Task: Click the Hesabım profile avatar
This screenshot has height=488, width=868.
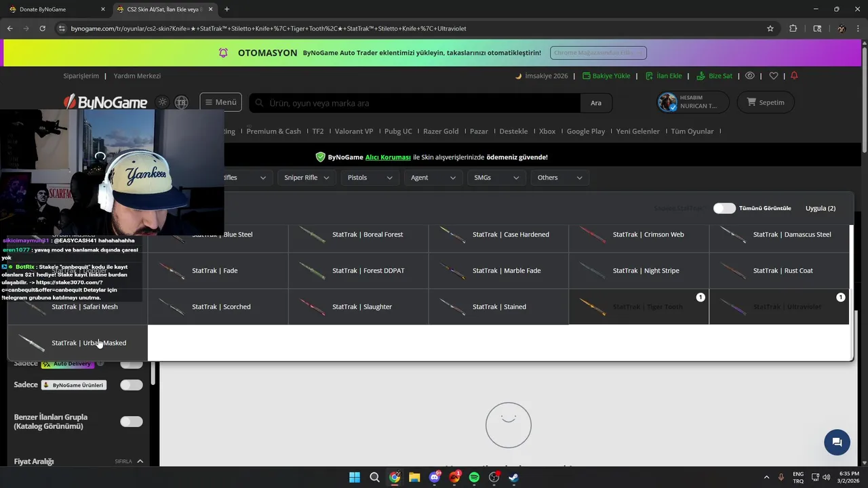Action: (667, 102)
